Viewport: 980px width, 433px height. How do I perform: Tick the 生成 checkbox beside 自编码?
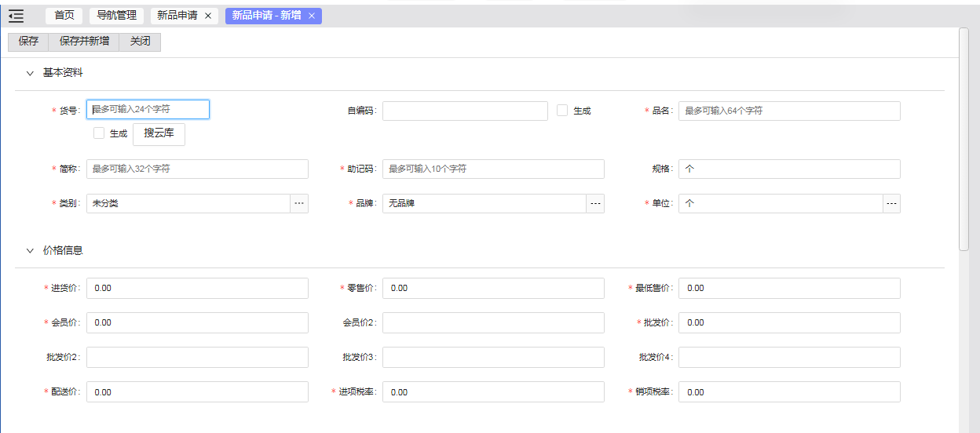(x=562, y=111)
